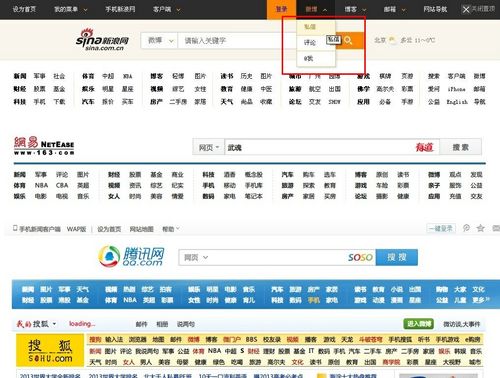
Task: Click CBA link in NetEase navigation
Action: click(62, 185)
